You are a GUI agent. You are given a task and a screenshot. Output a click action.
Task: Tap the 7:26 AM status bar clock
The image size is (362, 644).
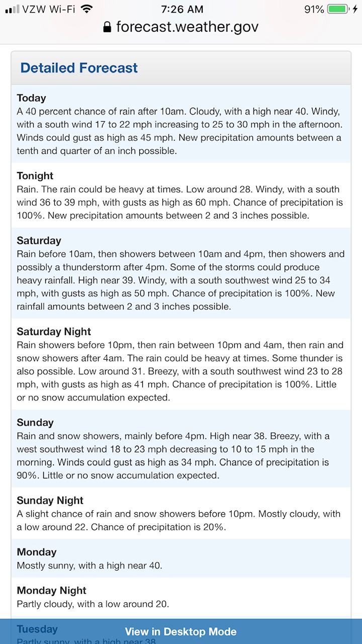(182, 9)
